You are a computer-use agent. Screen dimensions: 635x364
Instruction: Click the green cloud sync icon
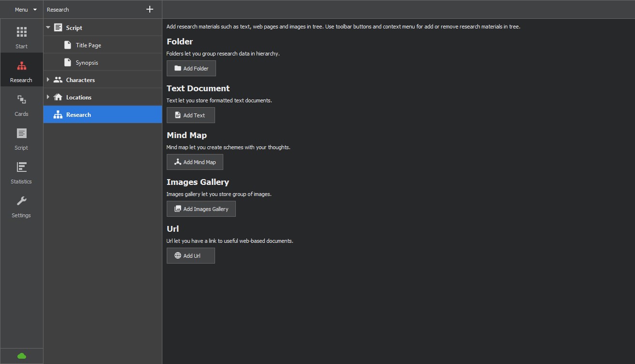(21, 356)
